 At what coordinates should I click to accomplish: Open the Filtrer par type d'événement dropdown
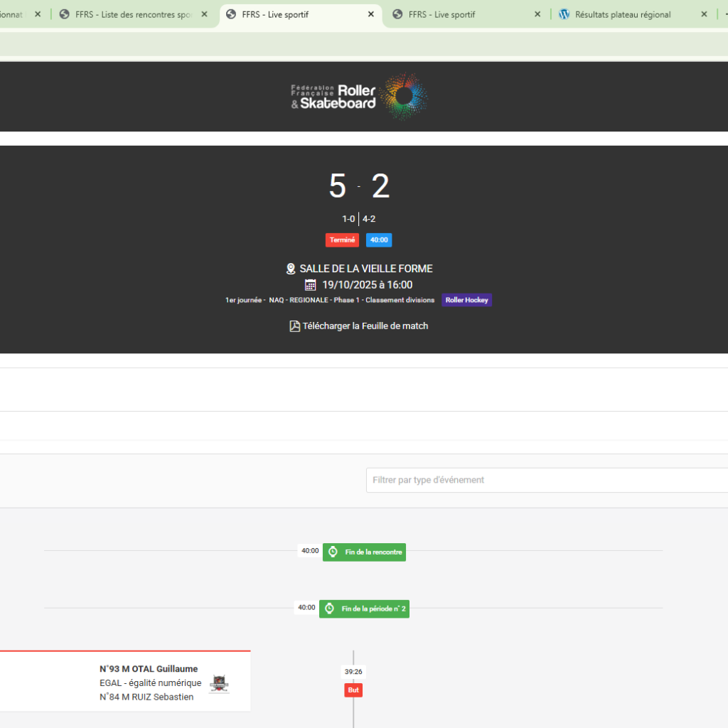click(x=546, y=480)
